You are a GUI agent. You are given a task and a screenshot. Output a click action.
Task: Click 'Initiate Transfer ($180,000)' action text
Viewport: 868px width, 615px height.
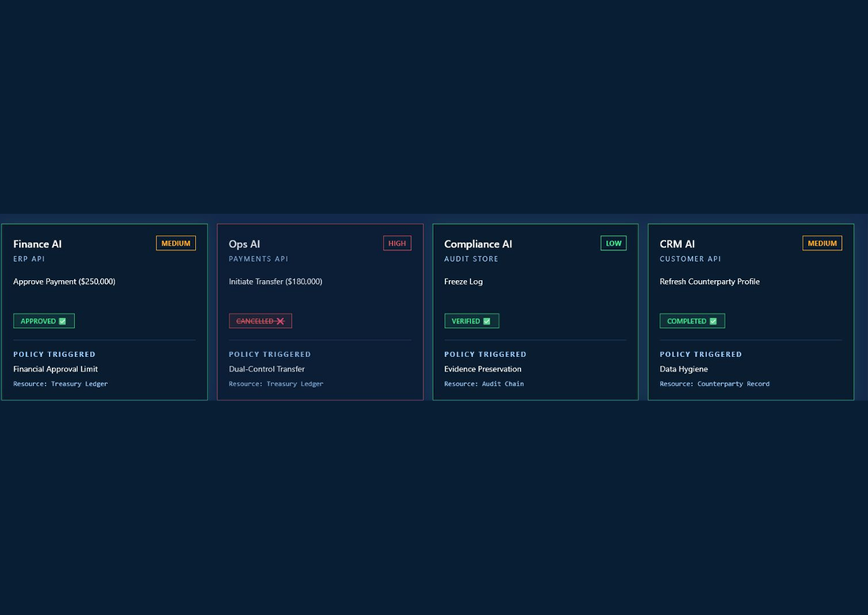tap(275, 281)
